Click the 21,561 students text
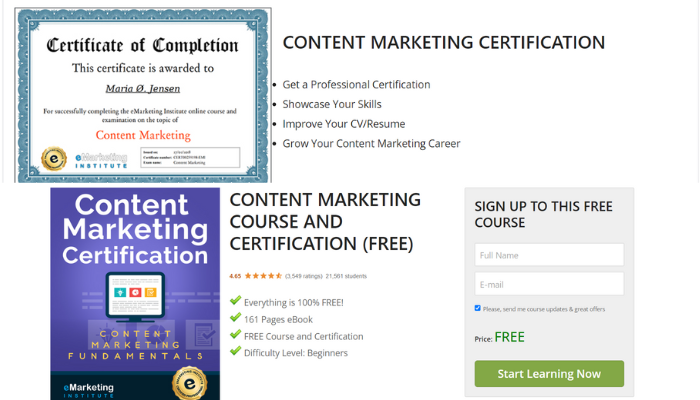 pos(346,276)
